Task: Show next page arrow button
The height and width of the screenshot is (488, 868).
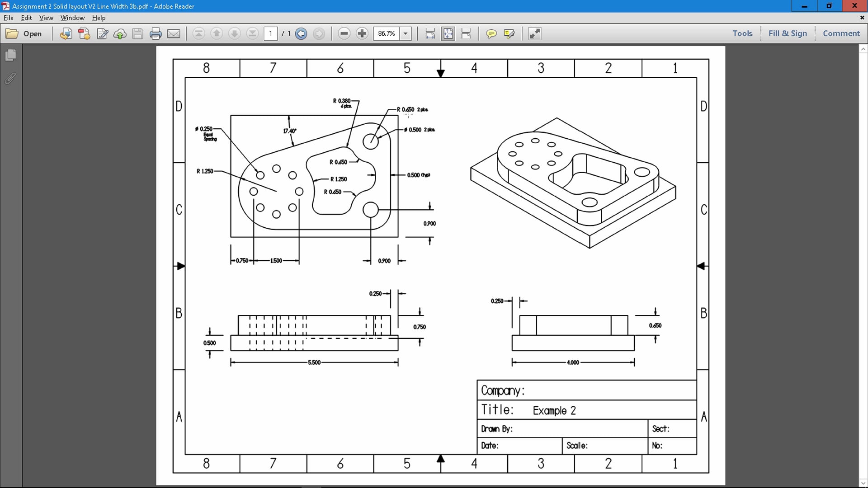Action: [x=235, y=33]
